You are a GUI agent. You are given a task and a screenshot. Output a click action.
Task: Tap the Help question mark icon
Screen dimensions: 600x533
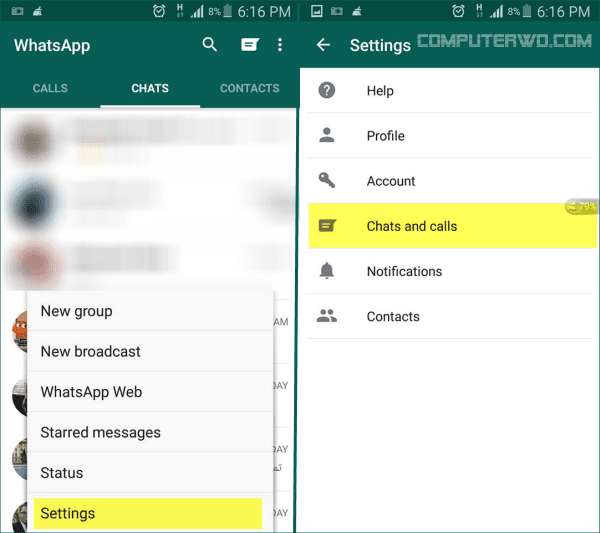tap(327, 91)
